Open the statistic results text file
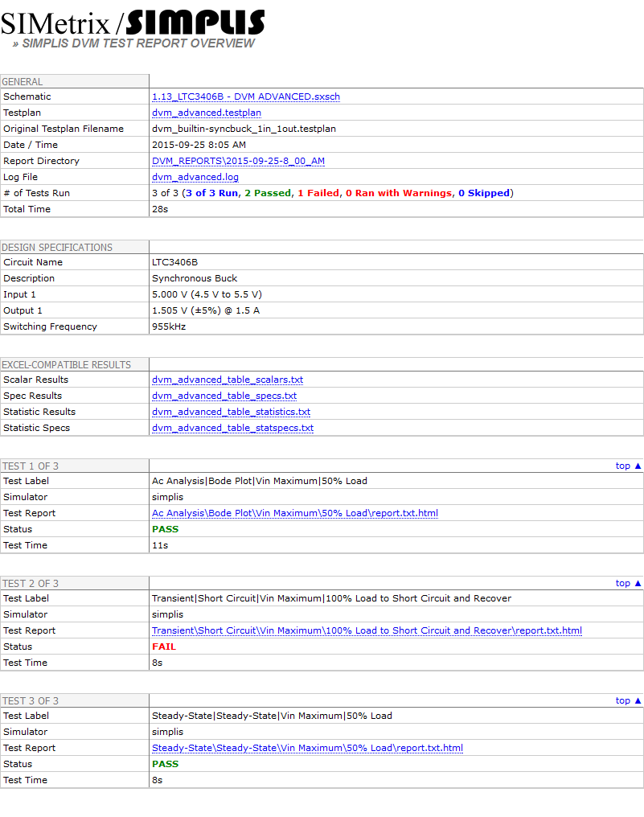The image size is (644, 817). click(231, 412)
